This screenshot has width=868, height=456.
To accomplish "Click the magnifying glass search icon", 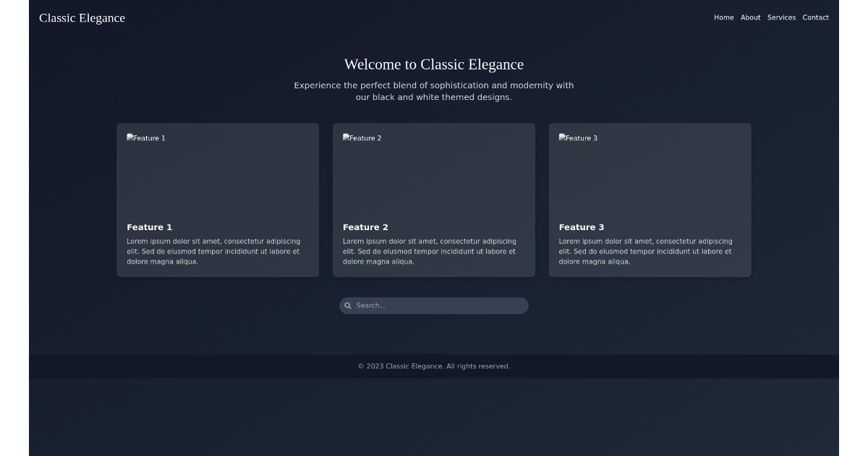I will 348,306.
